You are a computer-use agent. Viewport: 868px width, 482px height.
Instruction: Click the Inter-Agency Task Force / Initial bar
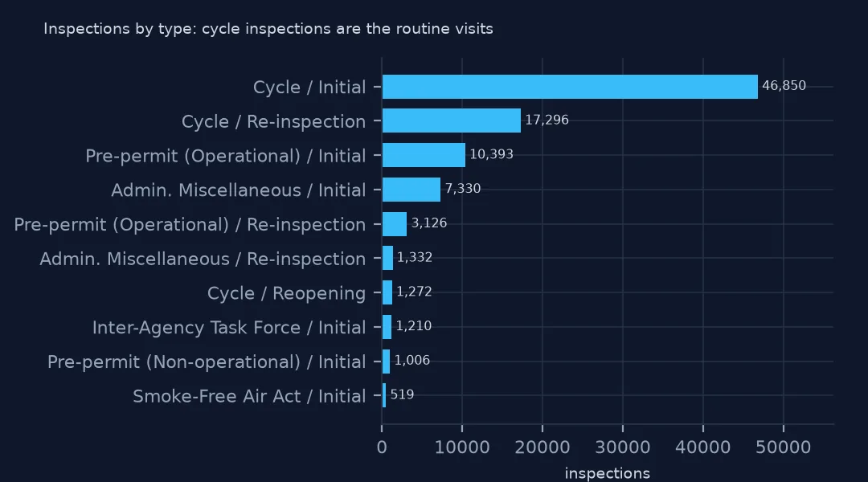[387, 326]
